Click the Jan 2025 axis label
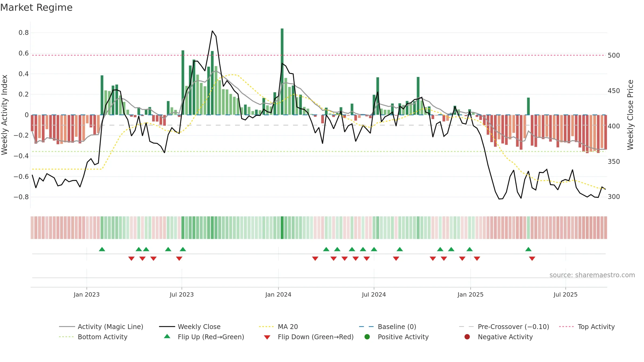The image size is (644, 362). point(470,294)
